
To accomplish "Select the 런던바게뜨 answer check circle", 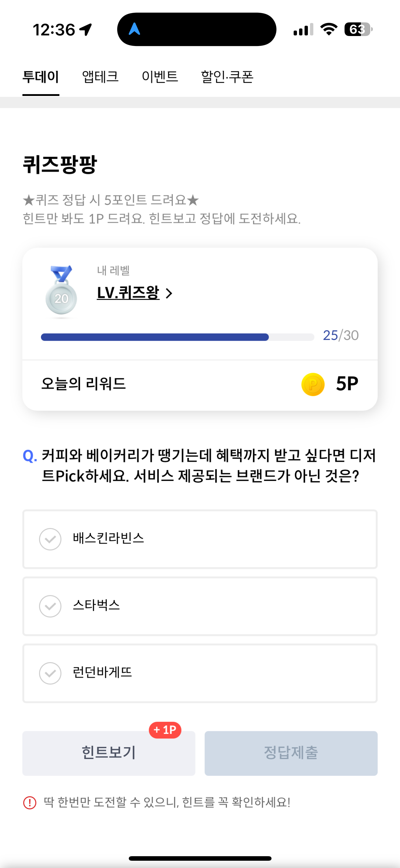I will pyautogui.click(x=50, y=673).
